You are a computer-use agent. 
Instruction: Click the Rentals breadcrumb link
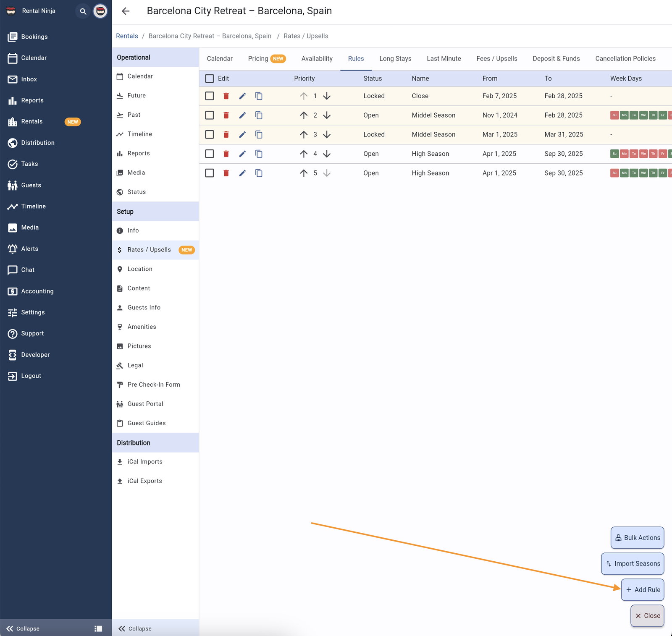127,36
